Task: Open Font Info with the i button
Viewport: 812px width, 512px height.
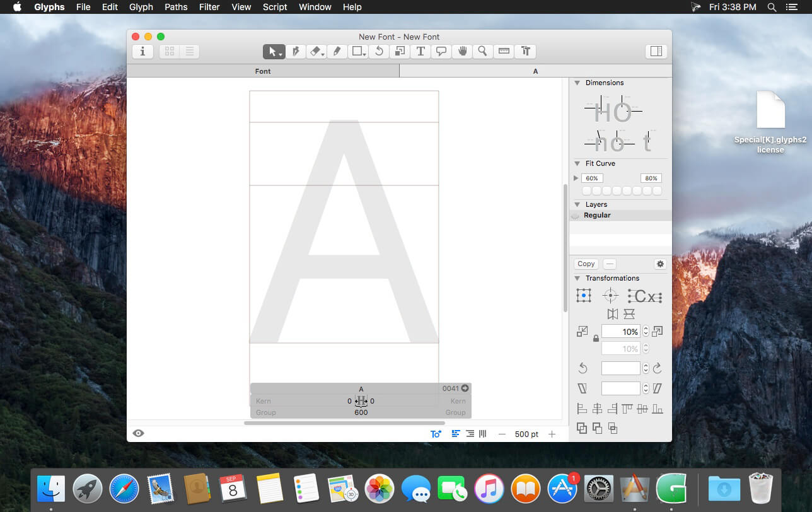Action: [x=142, y=52]
